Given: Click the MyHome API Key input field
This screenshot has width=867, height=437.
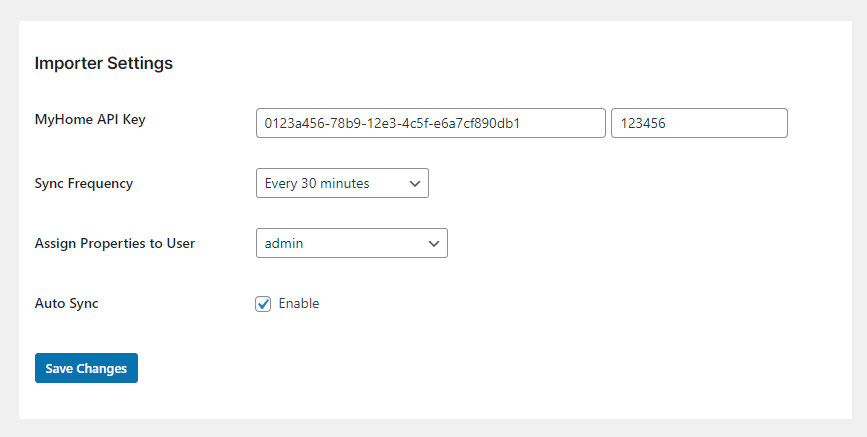Looking at the screenshot, I should coord(430,123).
